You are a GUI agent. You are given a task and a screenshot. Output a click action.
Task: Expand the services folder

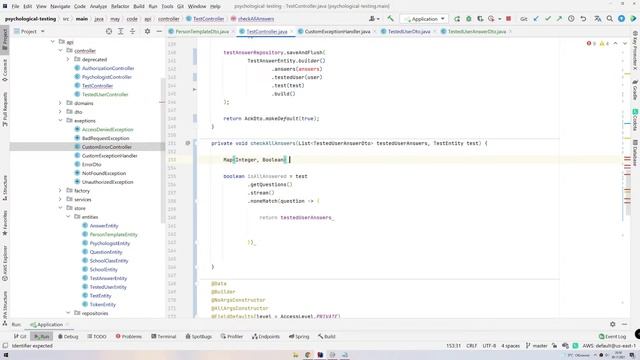pos(60,200)
